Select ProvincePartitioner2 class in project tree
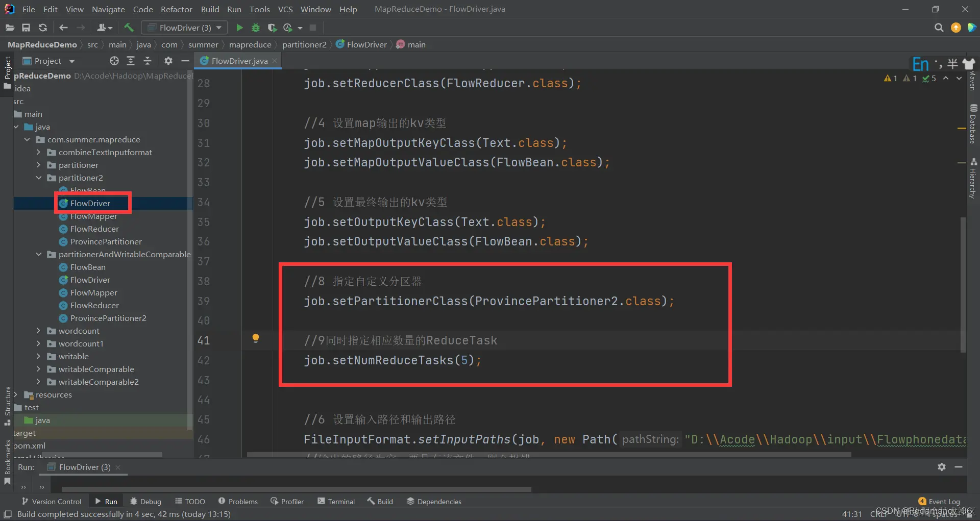This screenshot has width=980, height=521. [108, 318]
